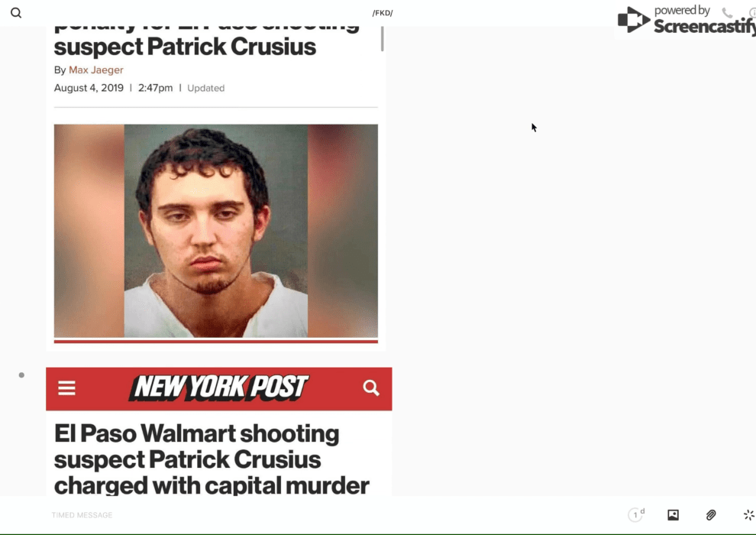Click the scrollbar beside the first article screenshot
Screen dimensions: 756x535
point(383,39)
